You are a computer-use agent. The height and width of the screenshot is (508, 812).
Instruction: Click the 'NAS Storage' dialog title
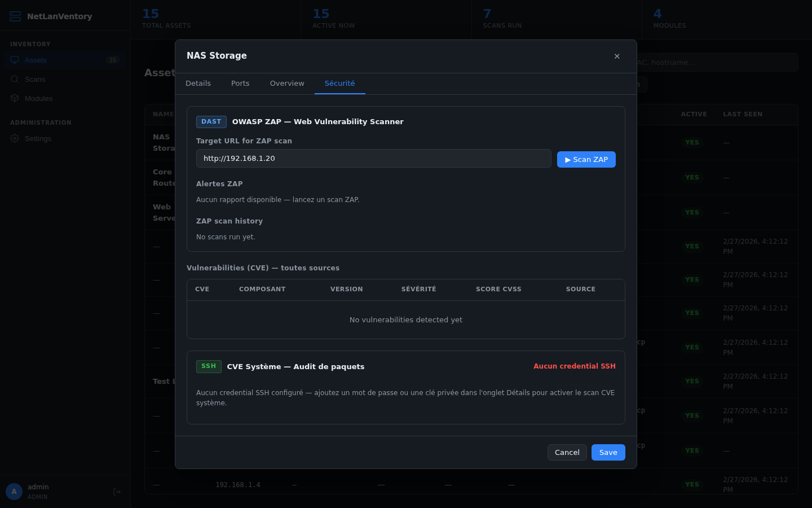coord(217,56)
